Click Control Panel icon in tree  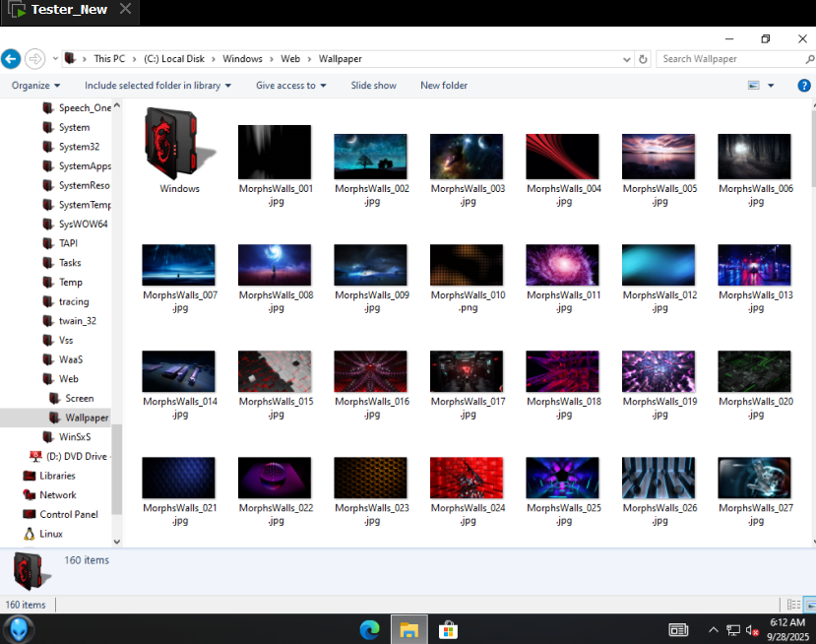30,514
